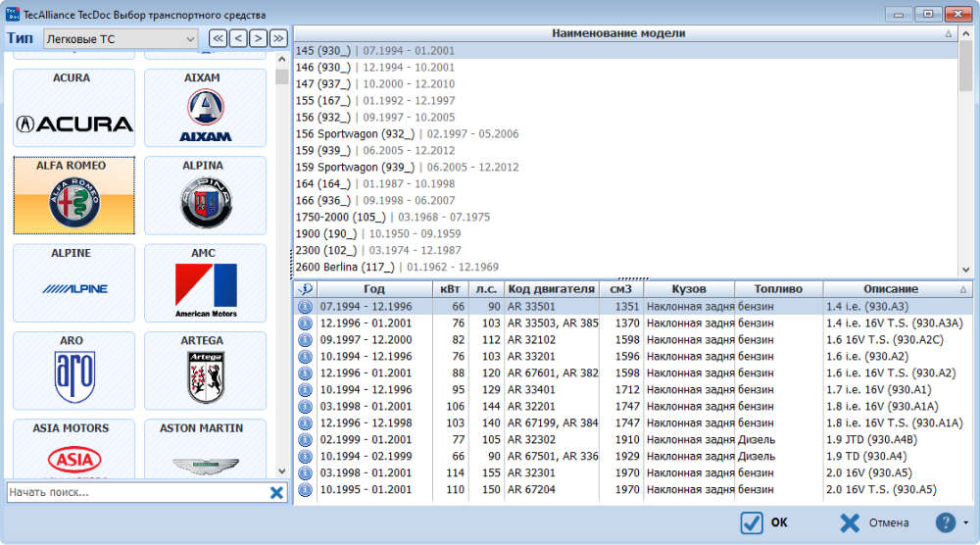Screen dimensions: 980x545
Task: Select the ARO brand tile
Action: coord(73,371)
